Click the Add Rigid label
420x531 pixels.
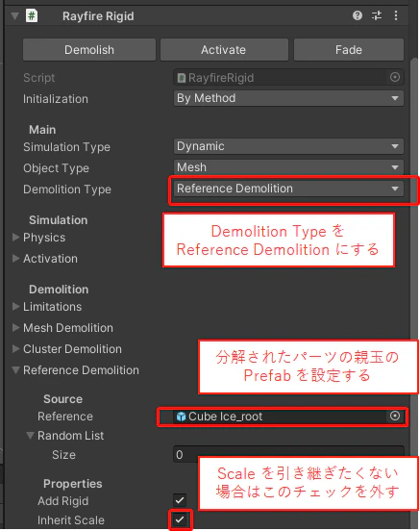click(62, 501)
